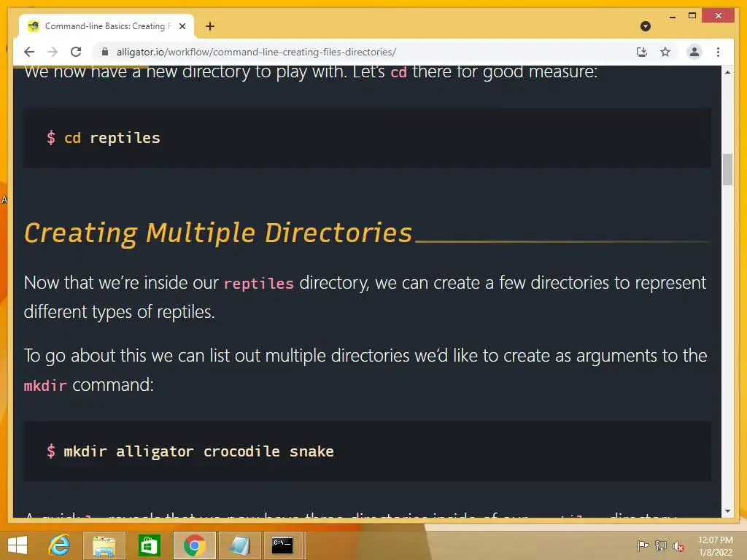747x560 pixels.
Task: Click the Creating Multiple Directories heading
Action: (218, 233)
